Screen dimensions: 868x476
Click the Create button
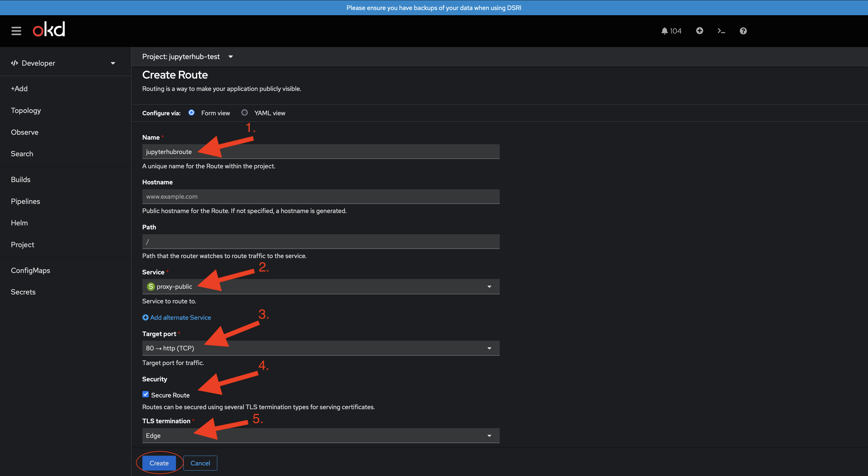tap(159, 463)
